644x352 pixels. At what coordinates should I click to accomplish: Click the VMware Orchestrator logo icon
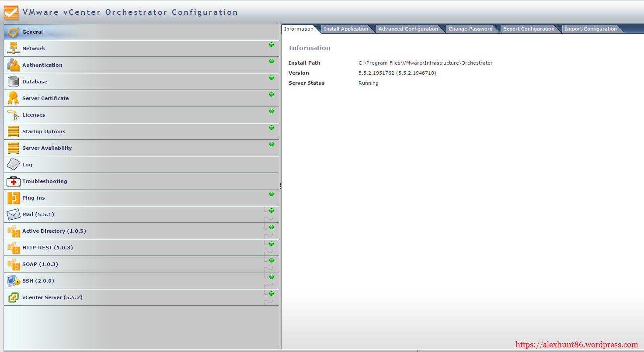point(11,13)
